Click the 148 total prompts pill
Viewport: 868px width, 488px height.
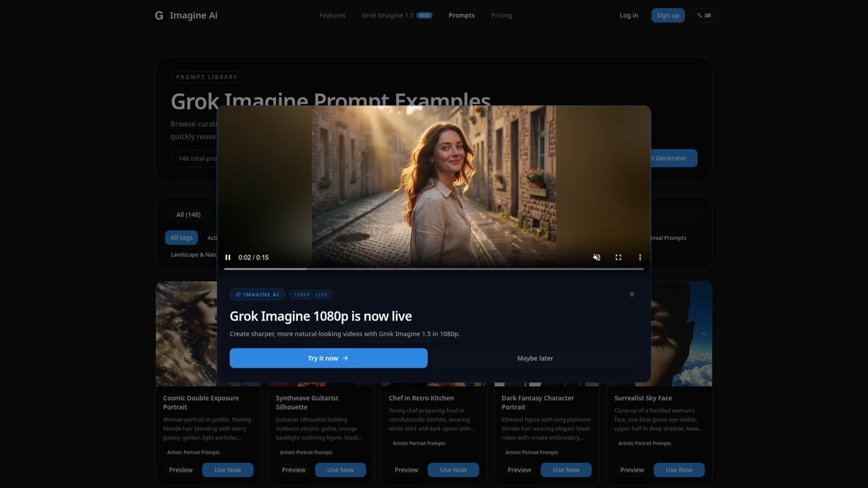point(194,159)
